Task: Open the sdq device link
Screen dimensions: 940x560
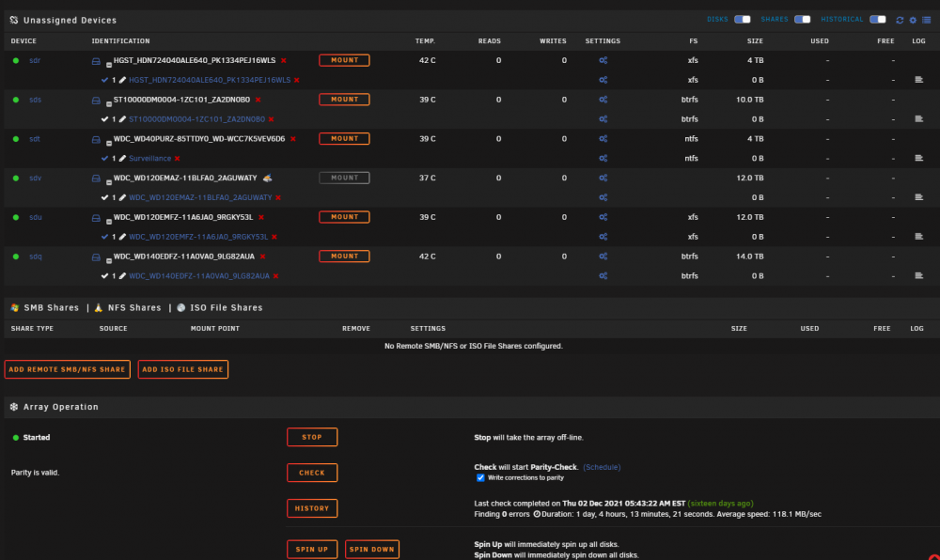Action: coord(36,257)
